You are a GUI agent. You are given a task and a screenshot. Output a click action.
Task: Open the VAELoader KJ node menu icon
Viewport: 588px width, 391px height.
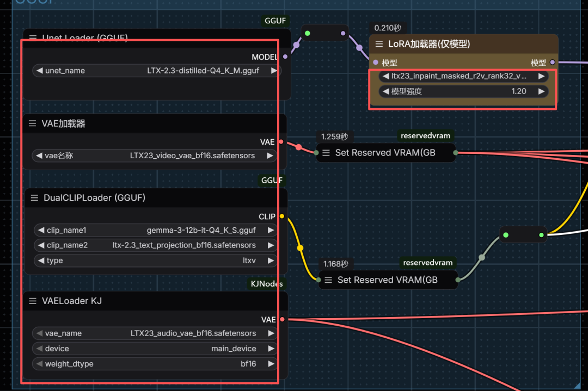pos(33,301)
